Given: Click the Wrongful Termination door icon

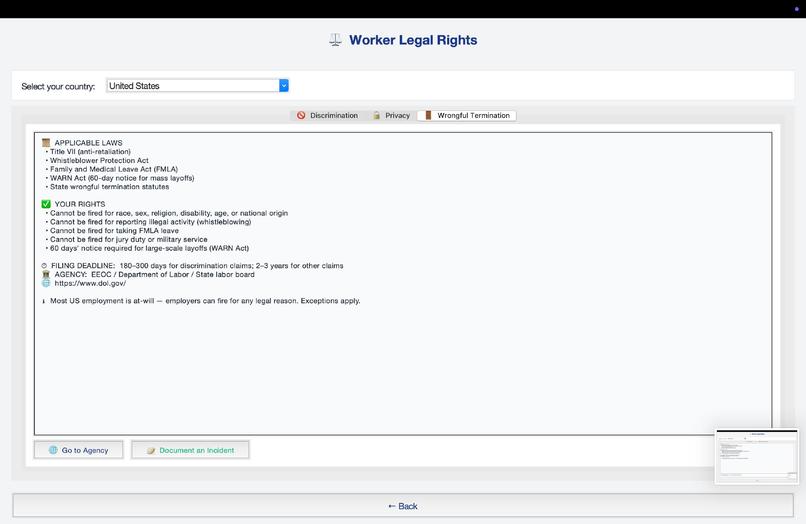Looking at the screenshot, I should point(428,115).
